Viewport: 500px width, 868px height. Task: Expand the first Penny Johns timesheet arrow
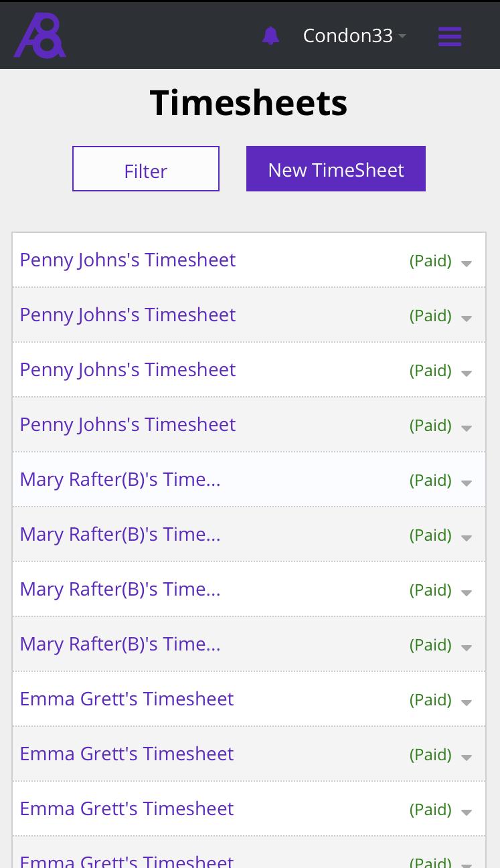[x=467, y=263]
